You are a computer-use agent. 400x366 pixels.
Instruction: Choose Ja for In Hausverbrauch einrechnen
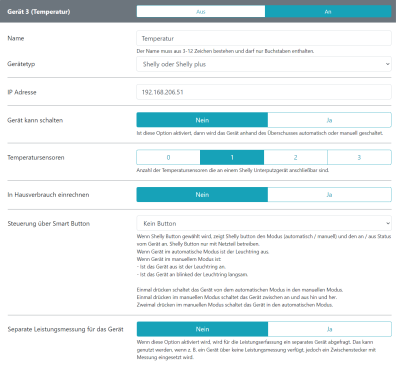(329, 195)
